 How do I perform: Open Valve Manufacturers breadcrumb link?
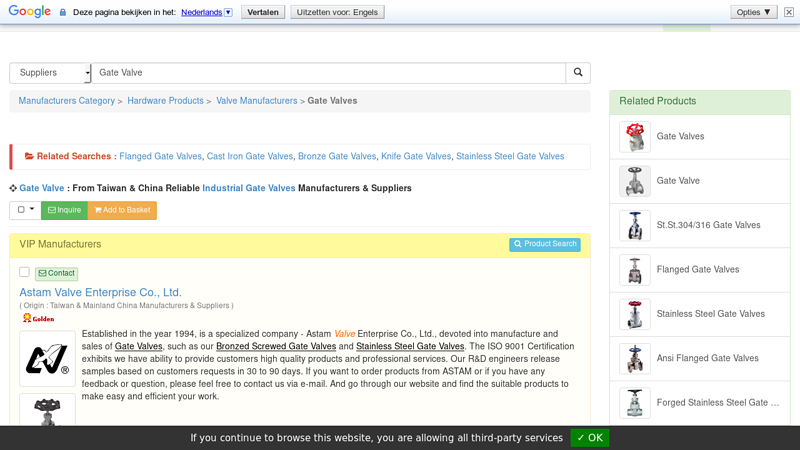tap(257, 101)
